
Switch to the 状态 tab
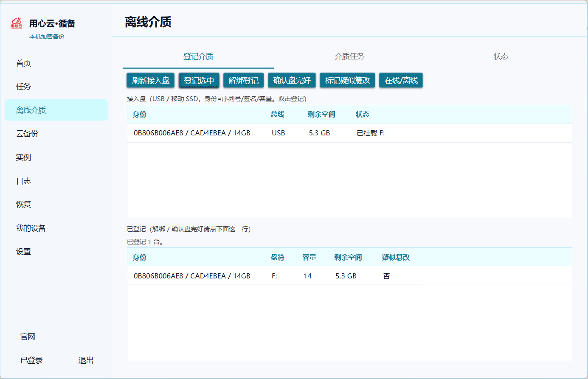click(x=501, y=56)
